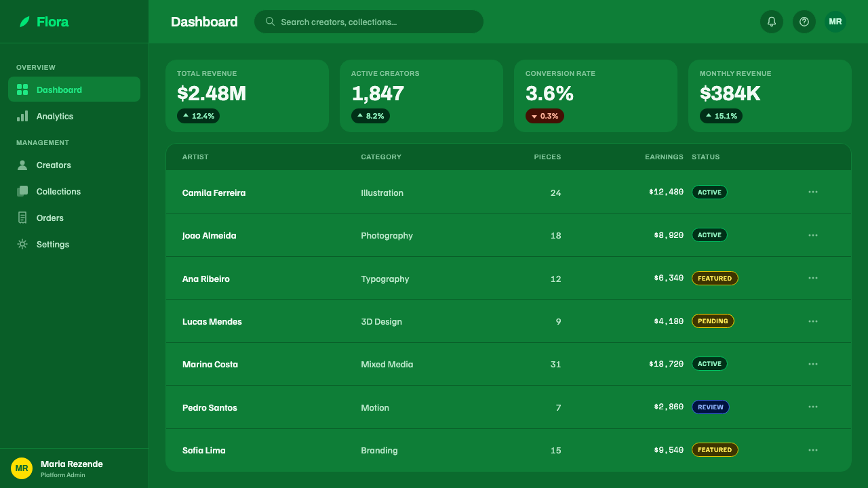868x488 pixels.
Task: Click the Maria Rezende profile footer
Action: [74, 468]
